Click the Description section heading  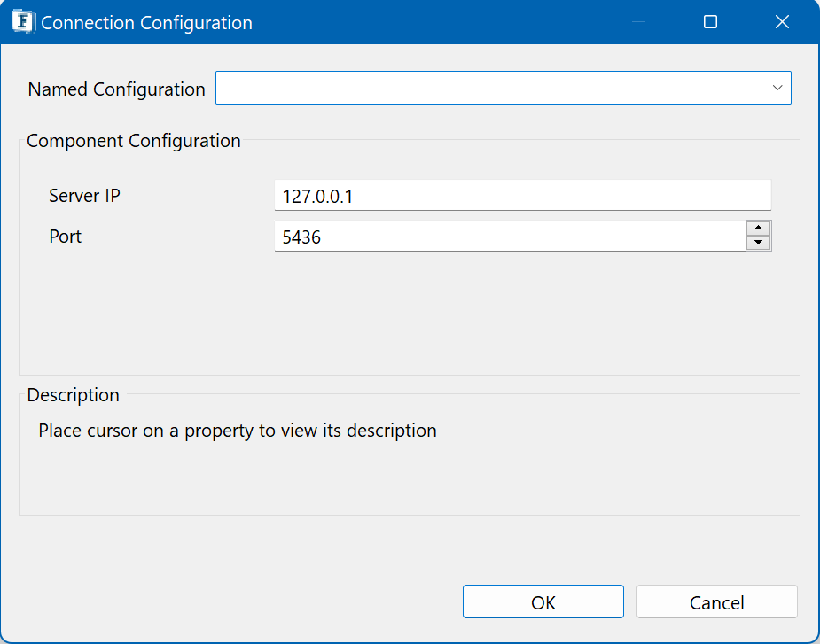(73, 395)
